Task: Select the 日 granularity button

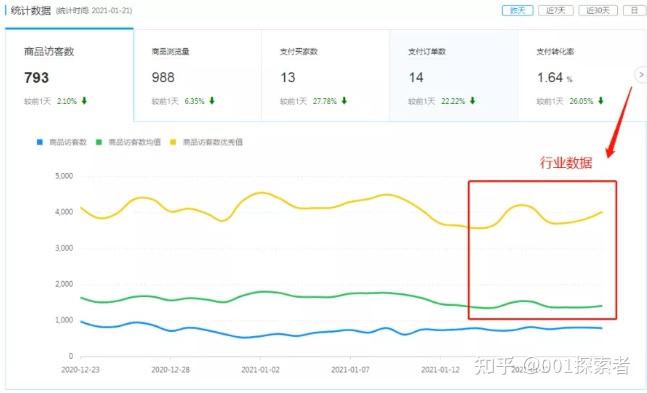Action: (635, 10)
